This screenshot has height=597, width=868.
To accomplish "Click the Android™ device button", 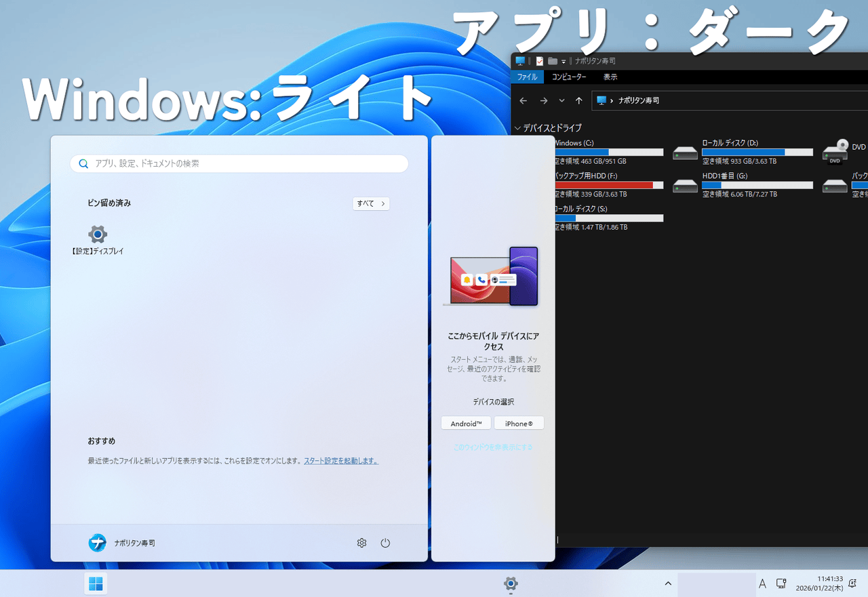I will [x=465, y=424].
